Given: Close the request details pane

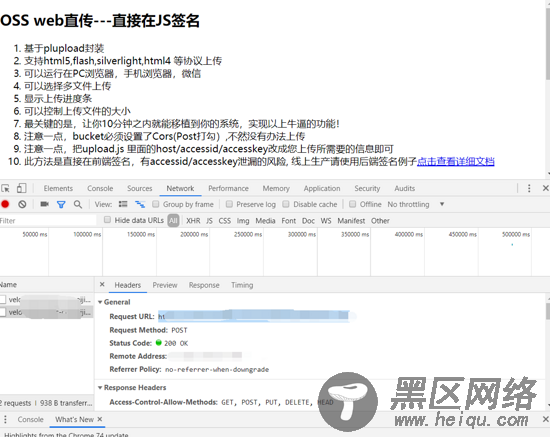Looking at the screenshot, I should pyautogui.click(x=102, y=284).
